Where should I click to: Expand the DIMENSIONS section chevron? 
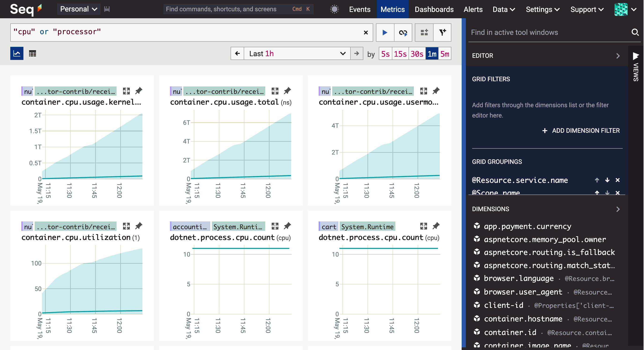[618, 209]
